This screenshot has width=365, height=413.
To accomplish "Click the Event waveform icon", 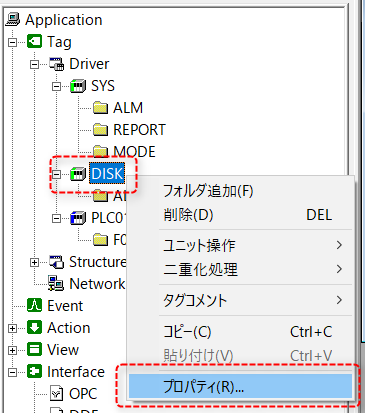I will point(34,305).
